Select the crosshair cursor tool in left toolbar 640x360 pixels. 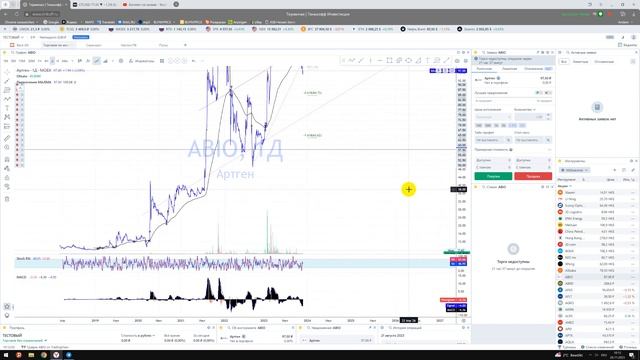tap(7, 72)
